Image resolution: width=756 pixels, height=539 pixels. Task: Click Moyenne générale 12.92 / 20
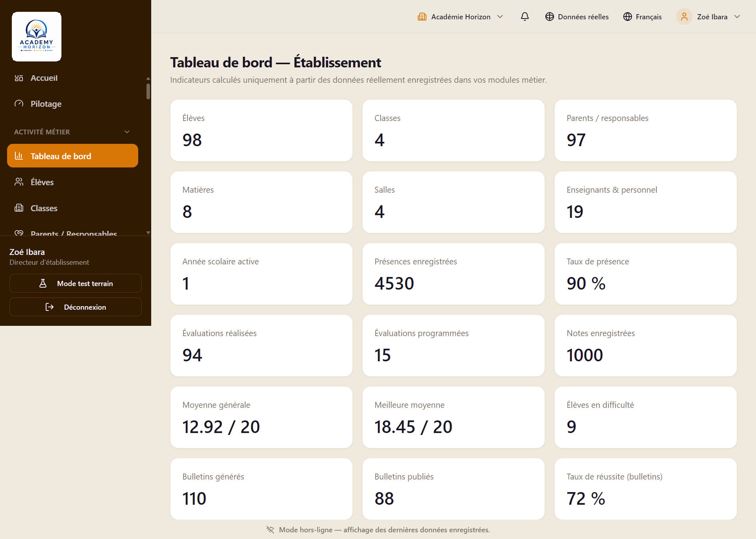coord(221,427)
